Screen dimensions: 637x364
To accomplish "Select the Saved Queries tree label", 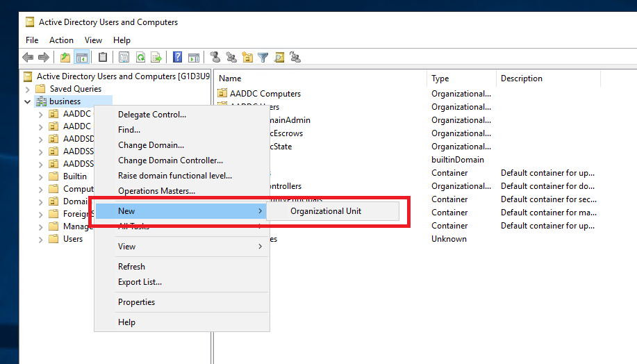I will [76, 88].
